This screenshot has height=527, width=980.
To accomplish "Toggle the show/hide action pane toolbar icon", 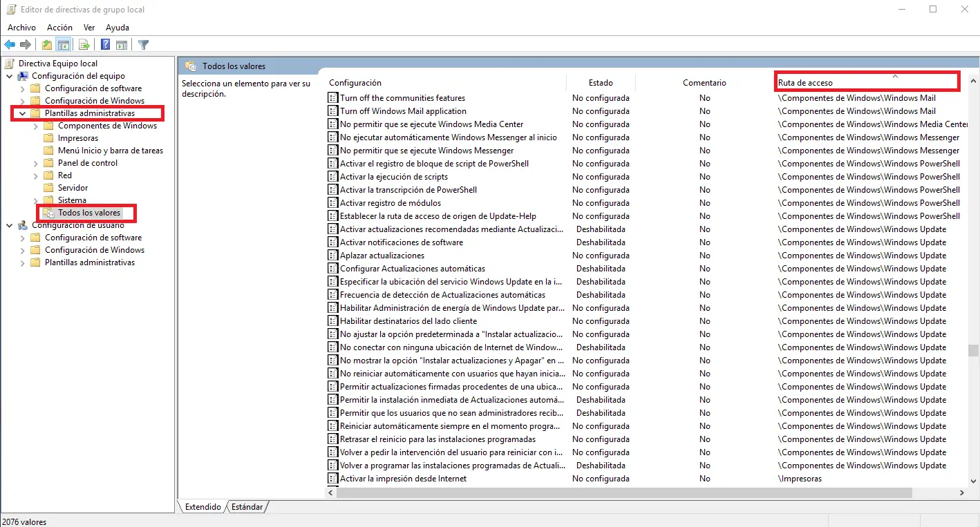I will (122, 45).
